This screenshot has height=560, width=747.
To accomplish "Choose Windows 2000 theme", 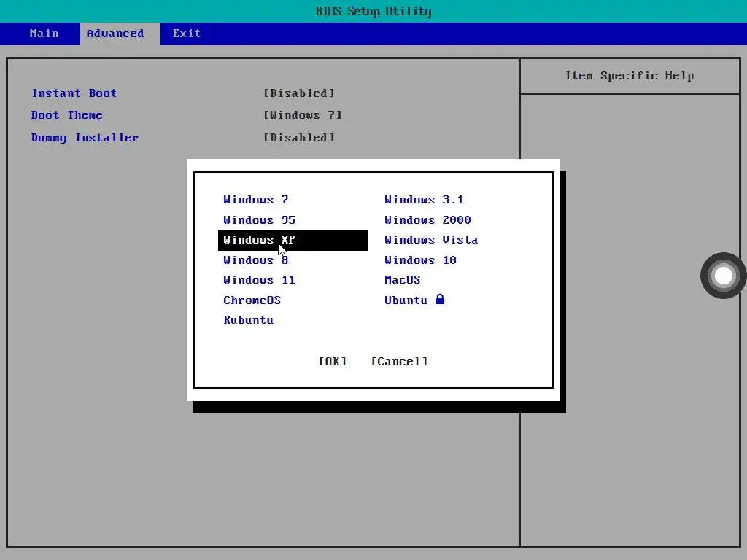I will click(427, 220).
